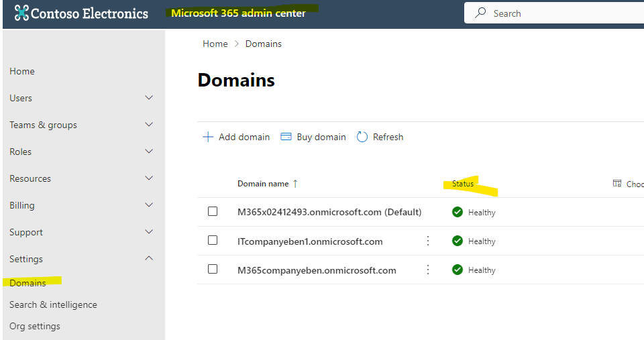The height and width of the screenshot is (340, 644).
Task: Click Healthy status text for M365companyeben
Action: pyautogui.click(x=482, y=270)
